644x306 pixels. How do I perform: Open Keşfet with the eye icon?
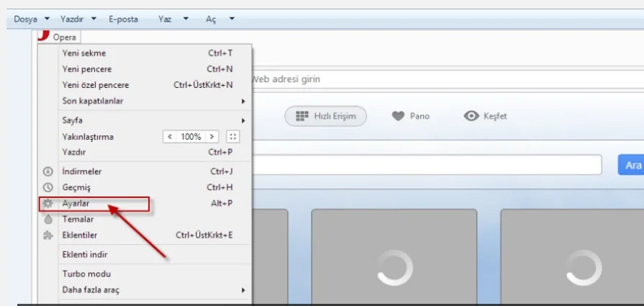point(472,116)
